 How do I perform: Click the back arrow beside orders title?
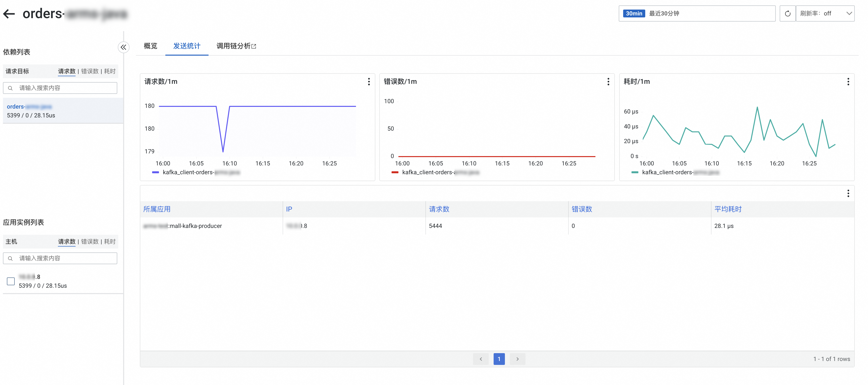(9, 14)
